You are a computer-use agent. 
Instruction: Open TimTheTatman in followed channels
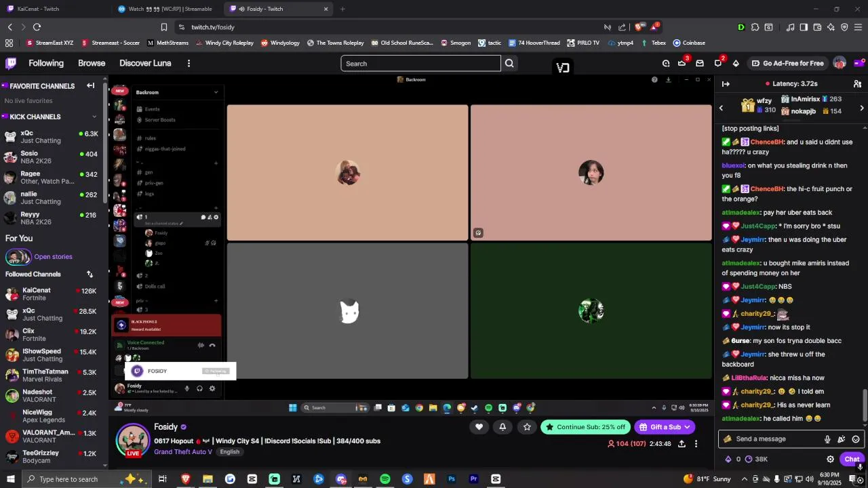pyautogui.click(x=52, y=375)
